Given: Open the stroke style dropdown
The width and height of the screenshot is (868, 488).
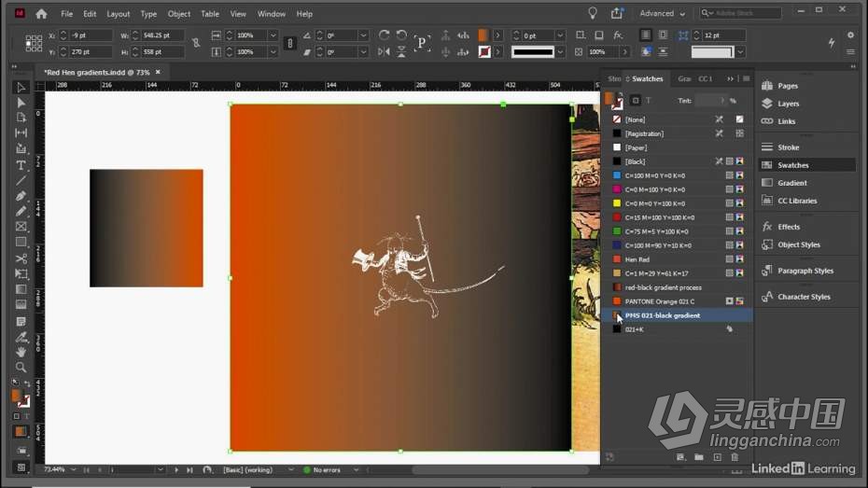Looking at the screenshot, I should tap(560, 51).
